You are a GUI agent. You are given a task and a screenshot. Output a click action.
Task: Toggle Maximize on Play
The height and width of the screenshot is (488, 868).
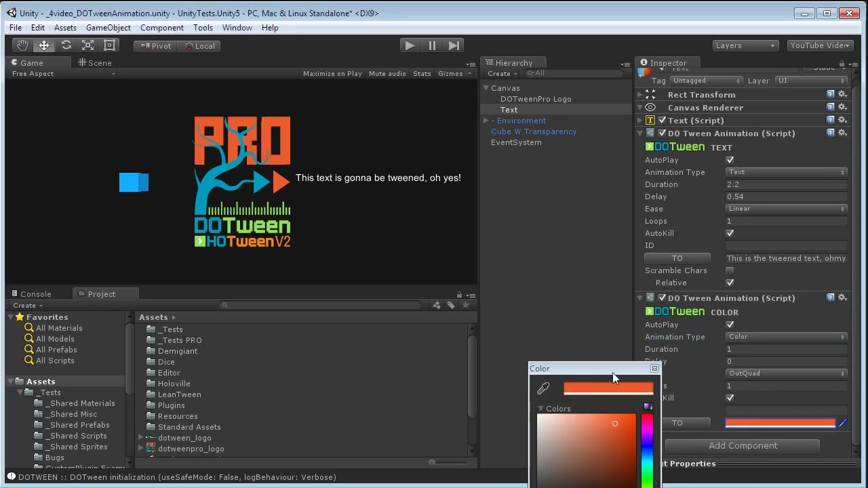(x=332, y=73)
